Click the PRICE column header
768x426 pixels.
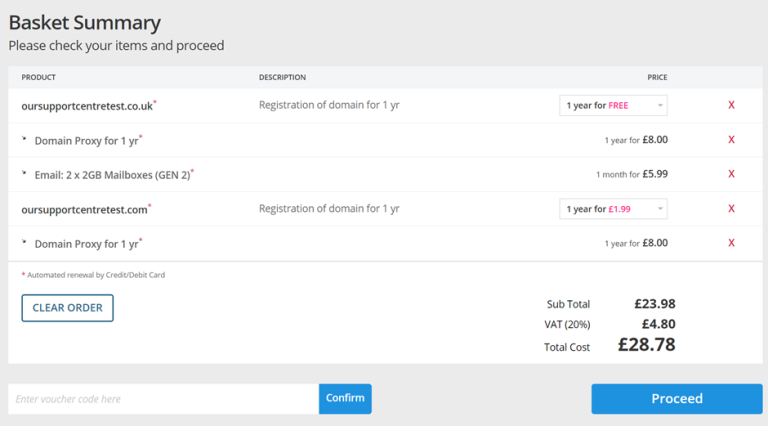coord(657,77)
